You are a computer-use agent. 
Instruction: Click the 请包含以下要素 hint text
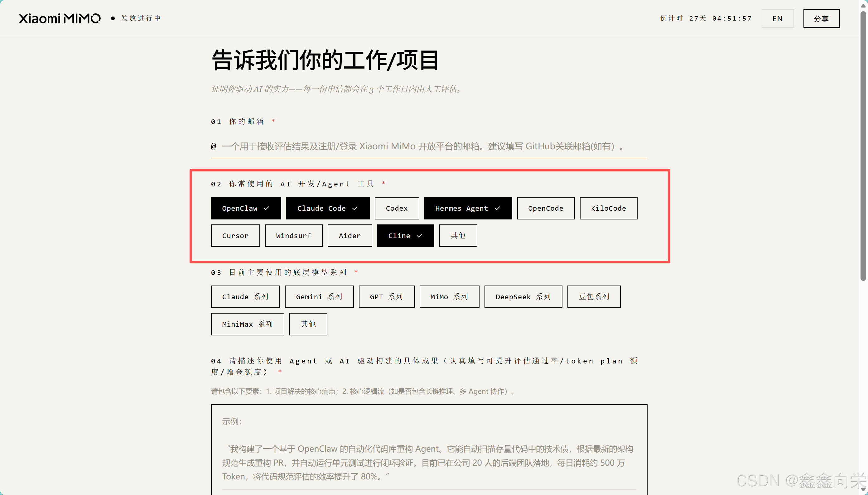(363, 391)
